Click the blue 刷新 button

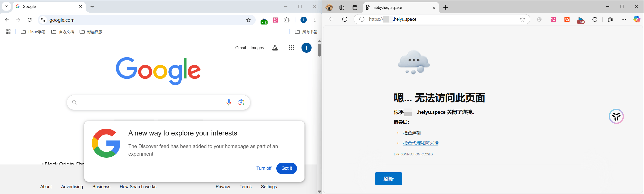point(388,179)
